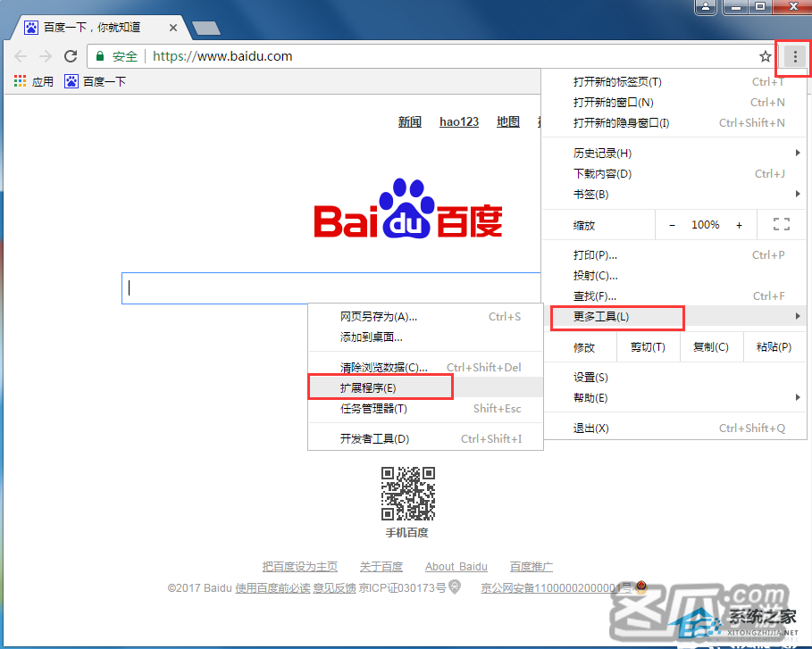Open the Chrome three-dot menu button
This screenshot has height=649, width=812.
795,56
